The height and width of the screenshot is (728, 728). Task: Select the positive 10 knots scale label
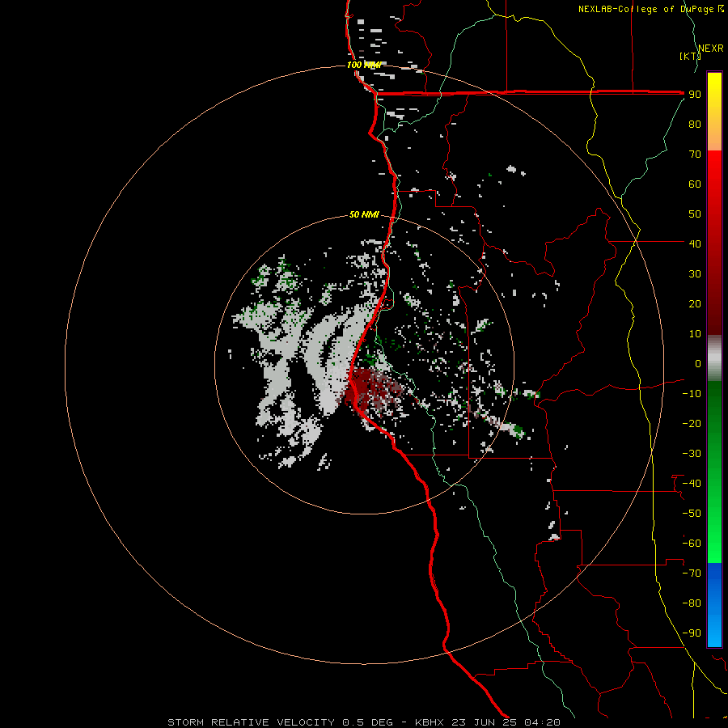pos(695,334)
